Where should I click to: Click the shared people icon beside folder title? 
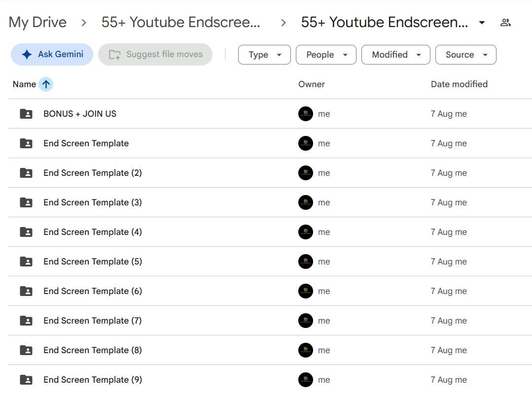(x=505, y=23)
